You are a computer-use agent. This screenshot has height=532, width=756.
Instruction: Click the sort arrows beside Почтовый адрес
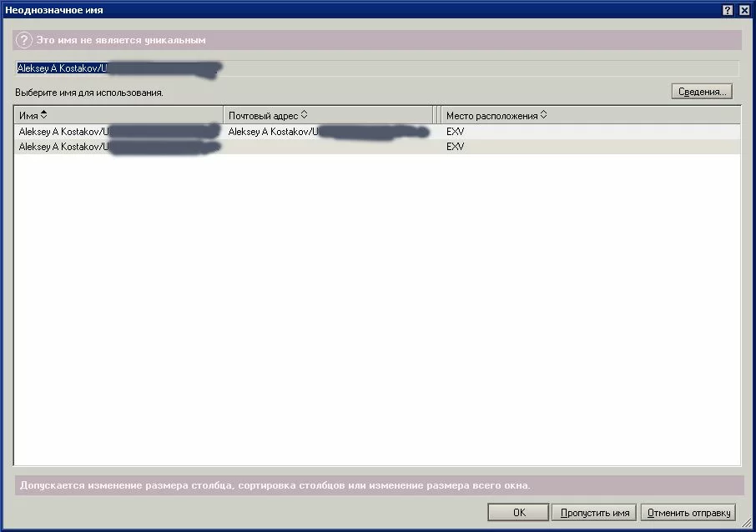point(304,115)
